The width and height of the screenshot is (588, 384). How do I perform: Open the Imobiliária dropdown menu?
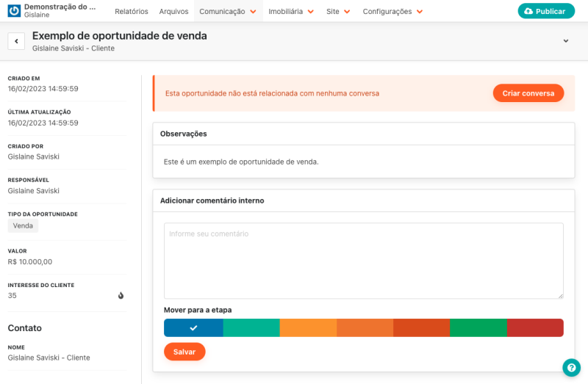291,12
